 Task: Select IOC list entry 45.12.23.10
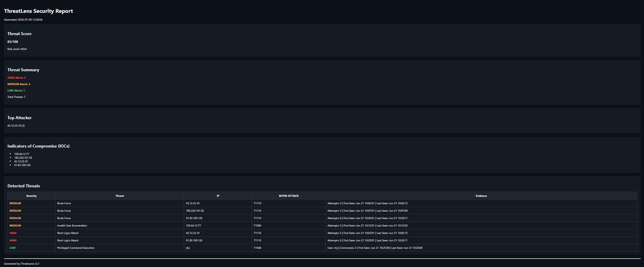(x=21, y=161)
